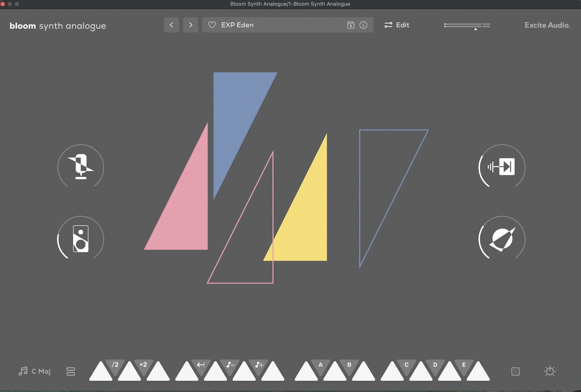Viewport: 581px width, 392px height.
Task: Select the E key
Action: pos(464,366)
